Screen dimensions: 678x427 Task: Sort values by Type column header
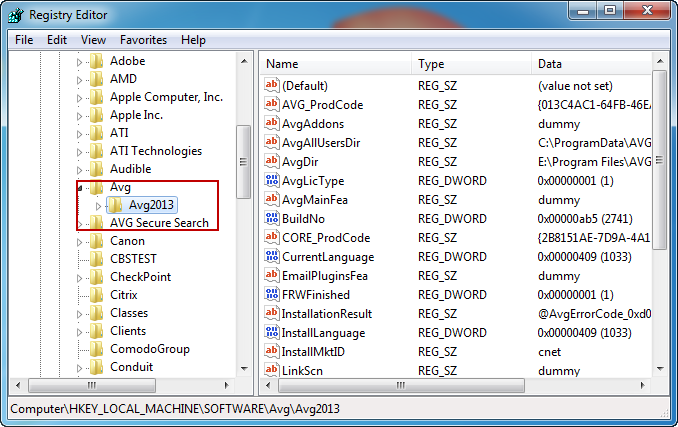(471, 64)
